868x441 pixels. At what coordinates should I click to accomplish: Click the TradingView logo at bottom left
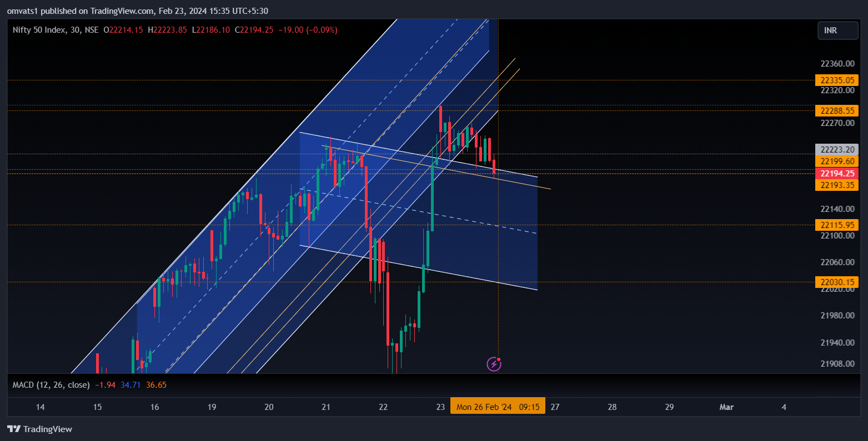(39, 429)
